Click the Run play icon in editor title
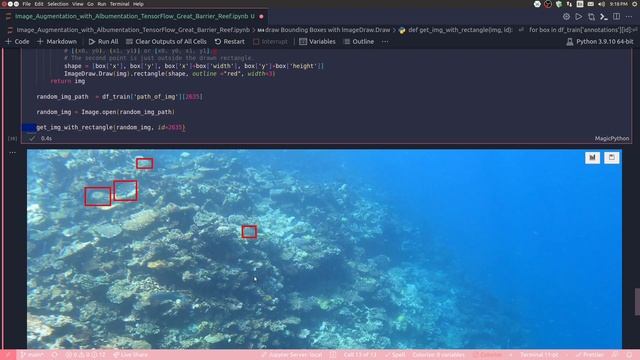The width and height of the screenshot is (640, 360). click(579, 17)
